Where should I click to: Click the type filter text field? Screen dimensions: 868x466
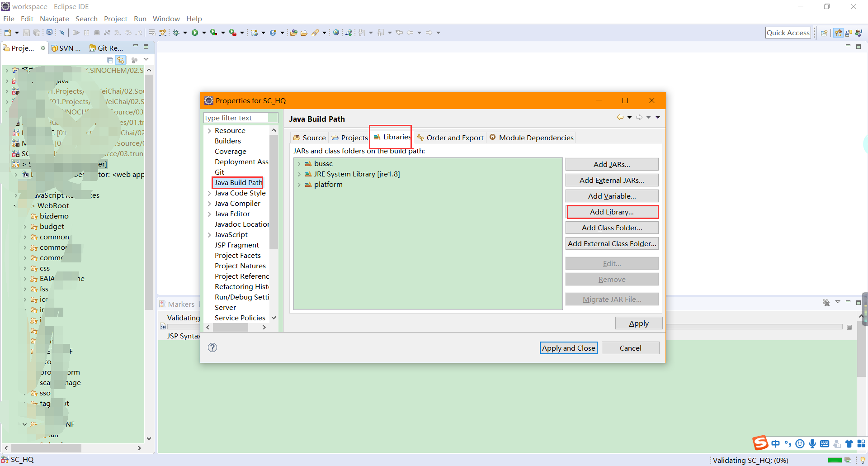click(241, 118)
